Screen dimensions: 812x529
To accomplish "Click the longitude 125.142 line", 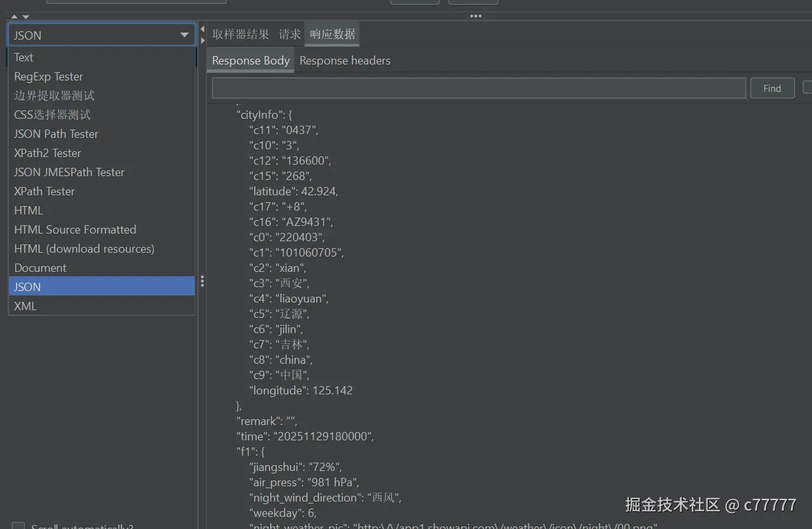I will (301, 391).
